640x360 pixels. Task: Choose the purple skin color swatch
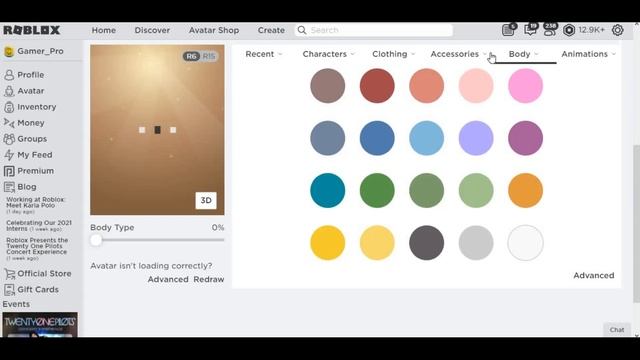(525, 138)
